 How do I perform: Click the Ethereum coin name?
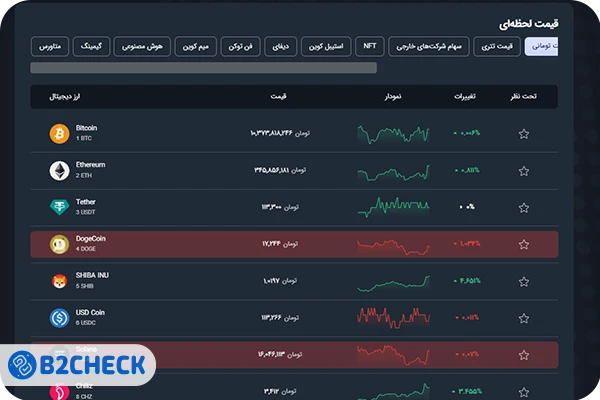click(x=90, y=165)
